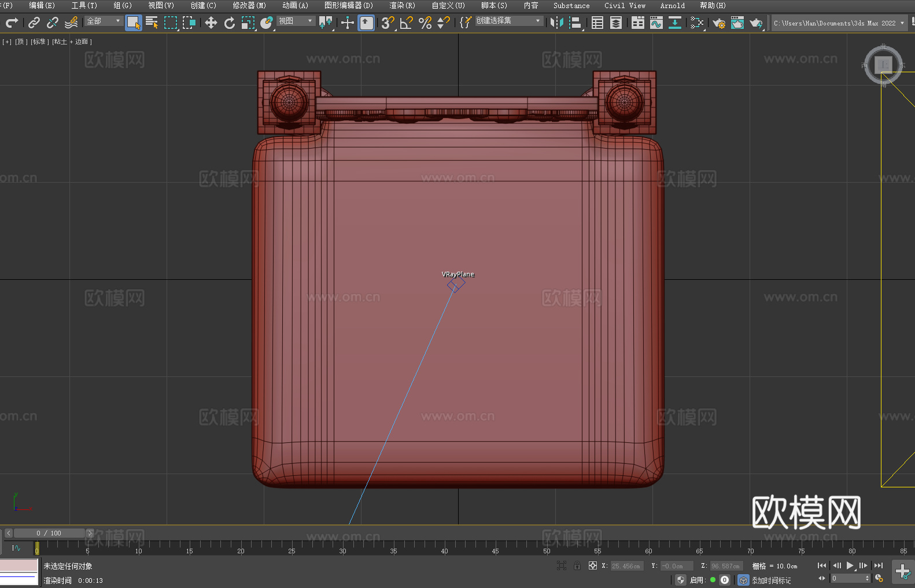
Task: Click time slider next frame arrow
Action: pos(90,533)
